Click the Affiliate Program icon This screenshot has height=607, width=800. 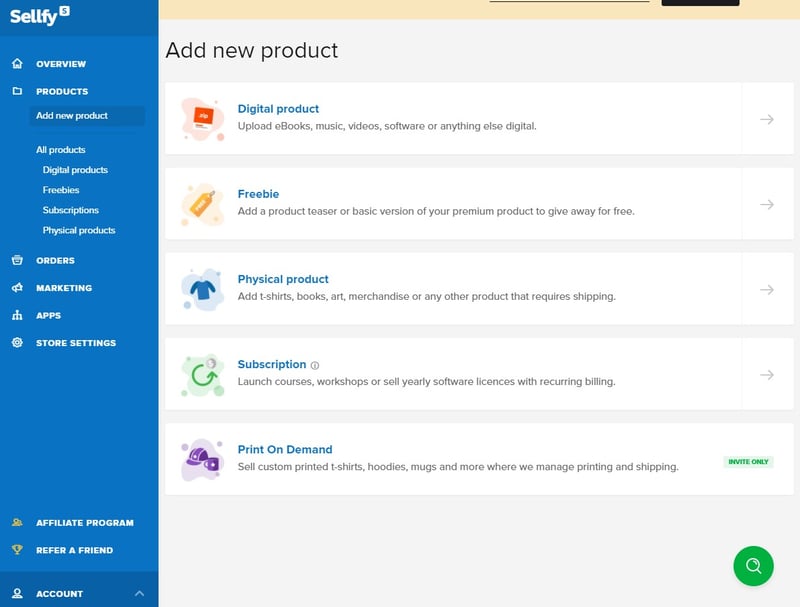[17, 523]
